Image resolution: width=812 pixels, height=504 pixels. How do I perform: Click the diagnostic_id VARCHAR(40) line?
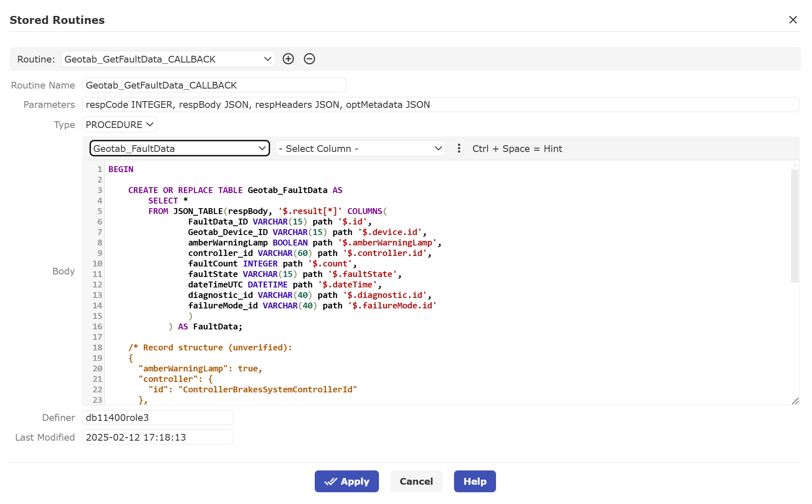310,295
